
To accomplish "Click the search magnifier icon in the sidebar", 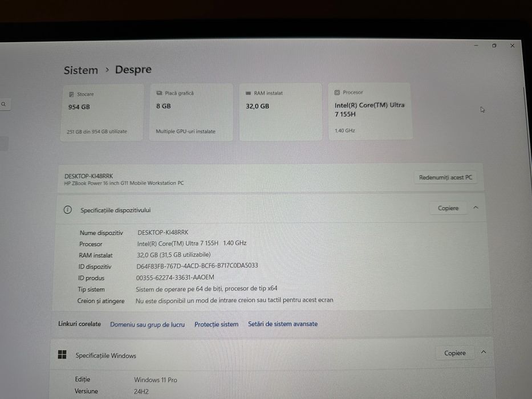I will click(x=3, y=104).
